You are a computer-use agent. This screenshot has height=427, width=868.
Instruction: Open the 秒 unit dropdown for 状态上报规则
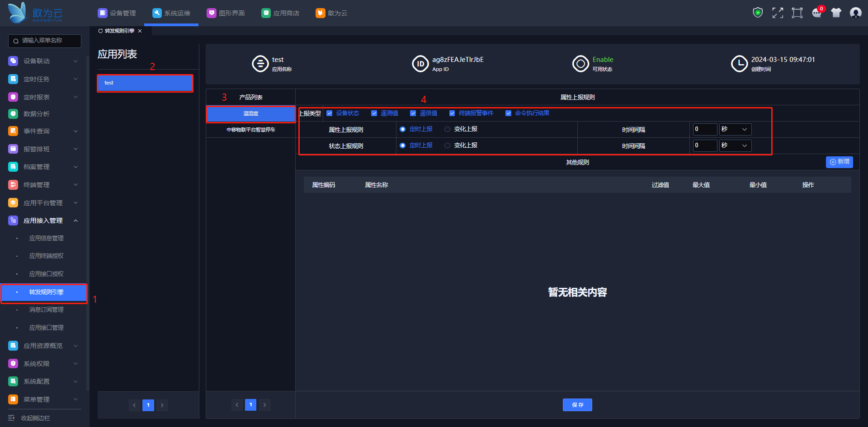pyautogui.click(x=736, y=145)
